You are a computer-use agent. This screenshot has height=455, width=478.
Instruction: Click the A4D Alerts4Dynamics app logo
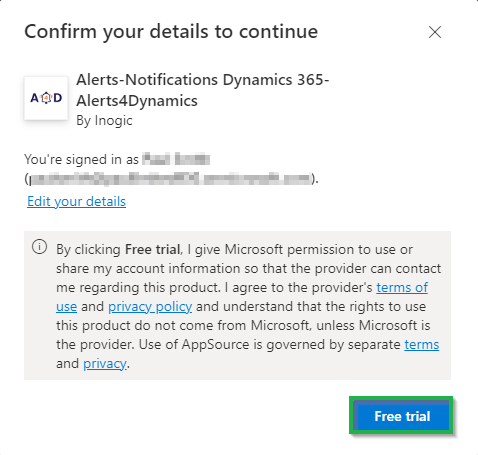point(46,98)
